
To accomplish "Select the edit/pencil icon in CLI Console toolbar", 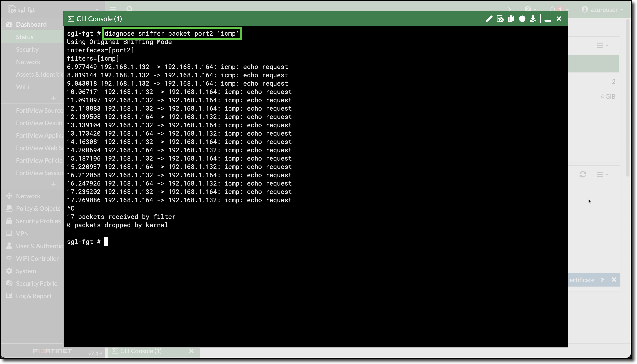I will pos(489,19).
